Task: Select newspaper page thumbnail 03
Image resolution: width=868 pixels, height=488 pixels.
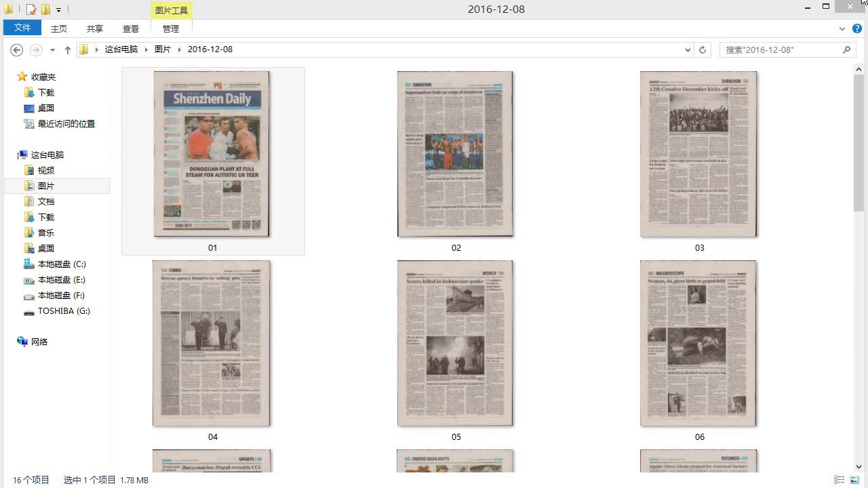Action: click(x=698, y=154)
